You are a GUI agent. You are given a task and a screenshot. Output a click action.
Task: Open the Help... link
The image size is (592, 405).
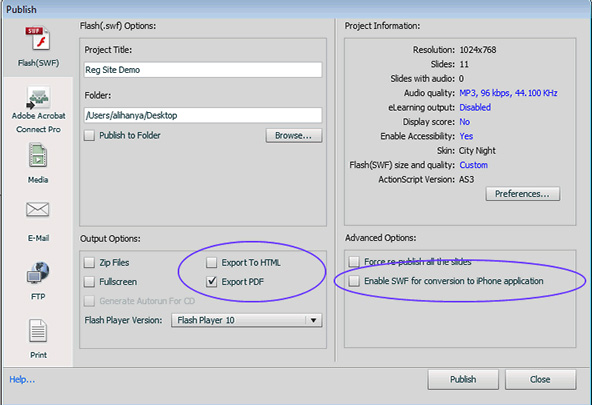(x=22, y=379)
